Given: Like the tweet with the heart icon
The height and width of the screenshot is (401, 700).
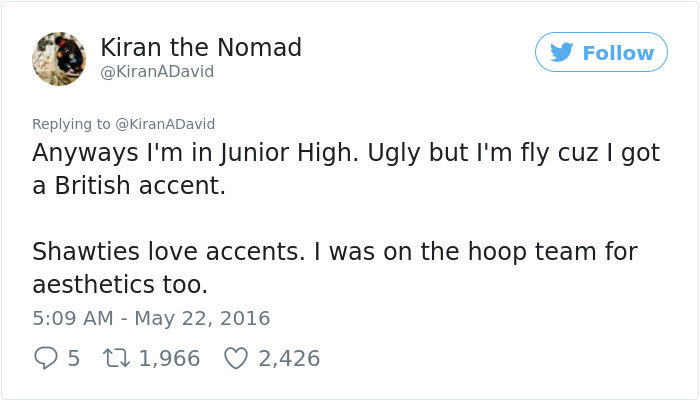Looking at the screenshot, I should (x=235, y=357).
